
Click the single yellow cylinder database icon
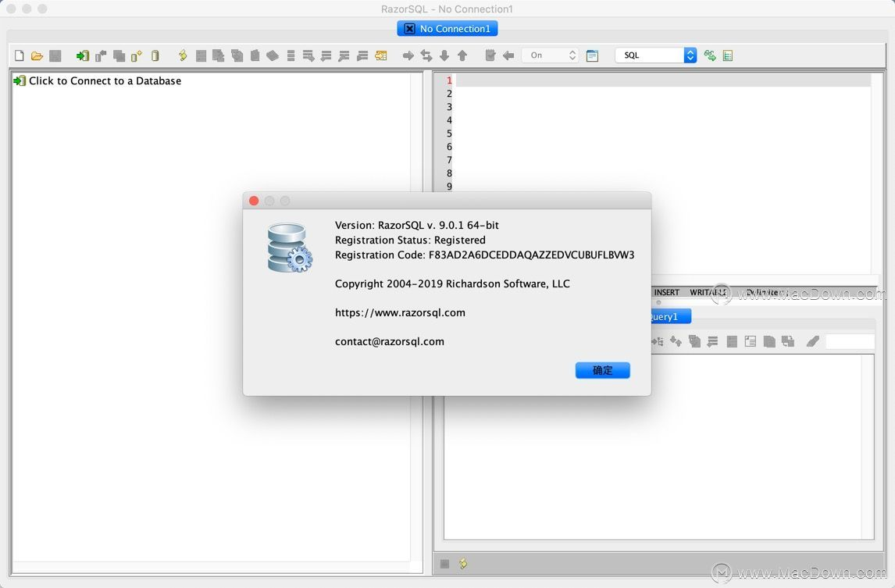pyautogui.click(x=155, y=55)
